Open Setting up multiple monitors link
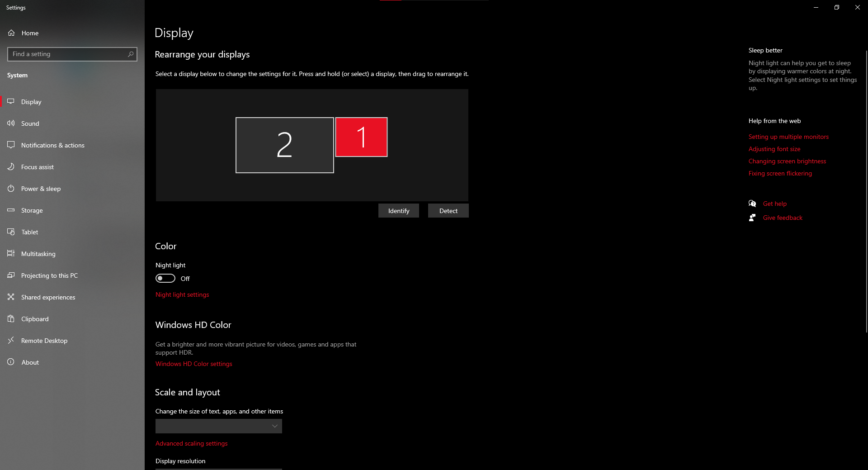This screenshot has width=868, height=470. coord(788,137)
